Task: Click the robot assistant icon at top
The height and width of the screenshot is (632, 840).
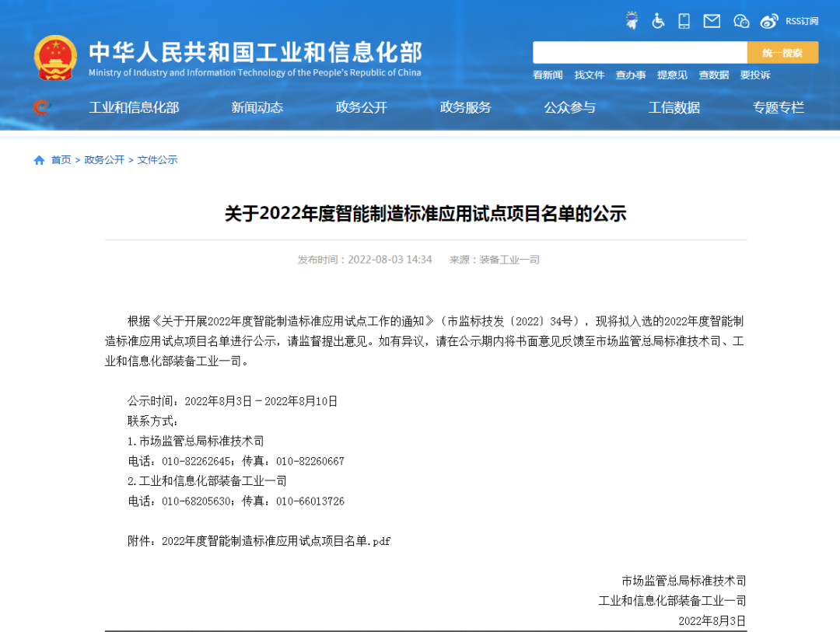Action: point(631,21)
